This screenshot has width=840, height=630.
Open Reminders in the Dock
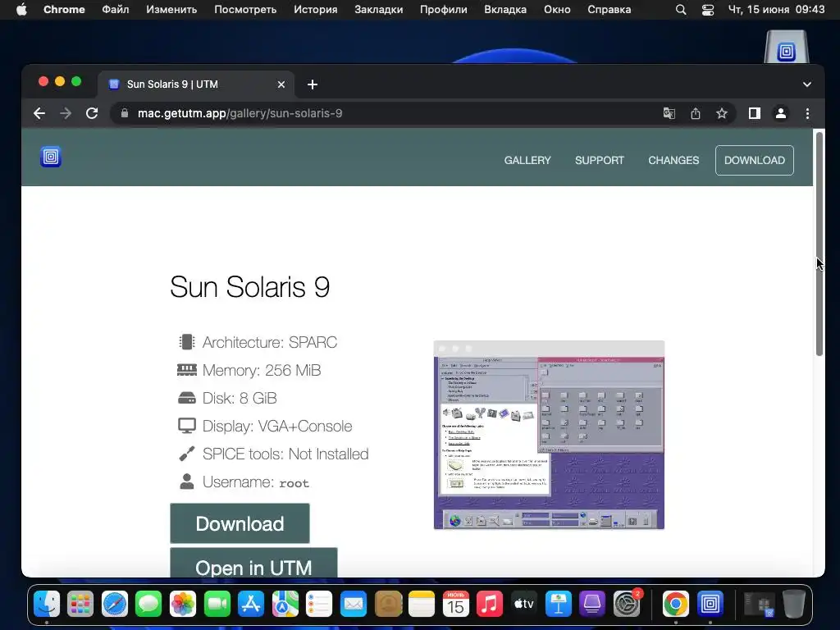319,605
